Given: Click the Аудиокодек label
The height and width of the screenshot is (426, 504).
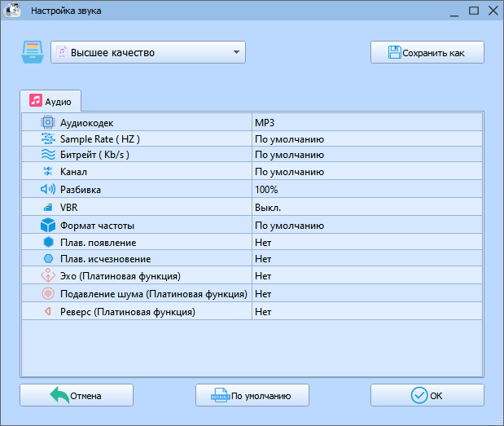Looking at the screenshot, I should 87,123.
